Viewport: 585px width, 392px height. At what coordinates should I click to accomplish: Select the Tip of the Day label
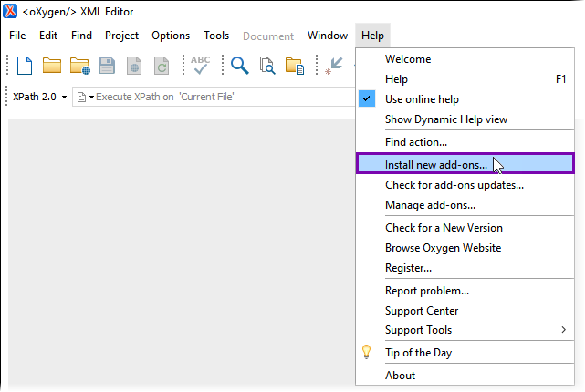click(418, 353)
